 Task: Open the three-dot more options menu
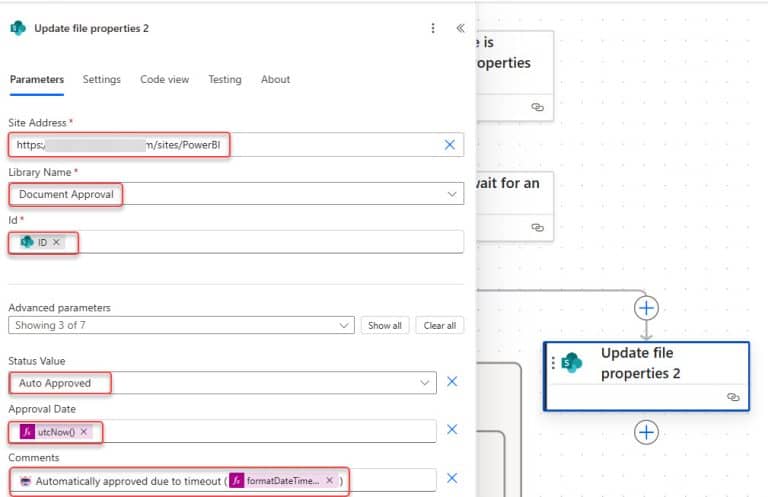[432, 28]
